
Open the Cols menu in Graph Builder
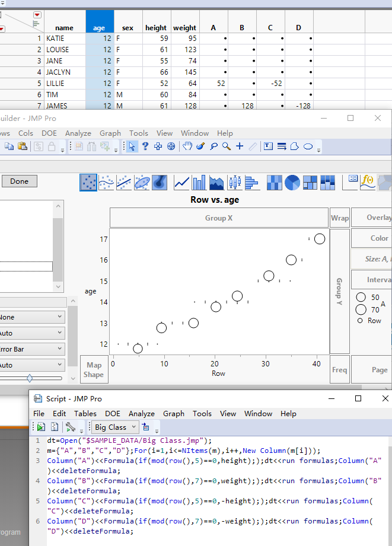point(26,133)
